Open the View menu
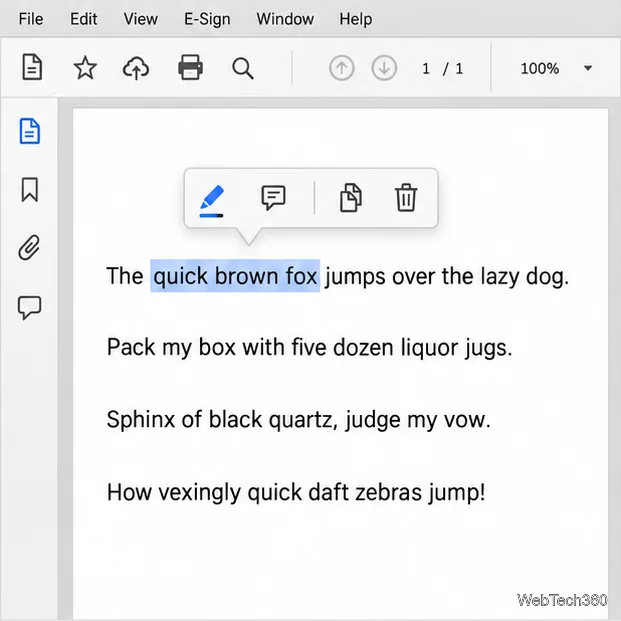The width and height of the screenshot is (621, 621). click(x=141, y=19)
